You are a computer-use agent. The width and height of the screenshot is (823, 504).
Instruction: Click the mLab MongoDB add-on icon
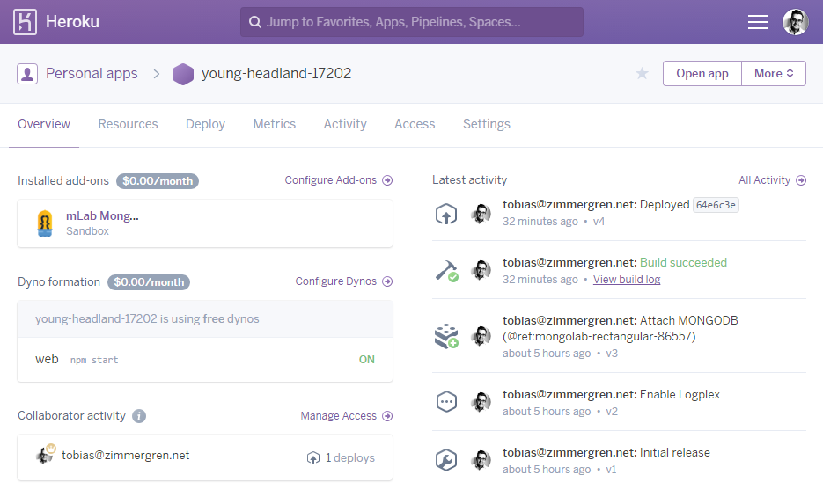[x=45, y=223]
